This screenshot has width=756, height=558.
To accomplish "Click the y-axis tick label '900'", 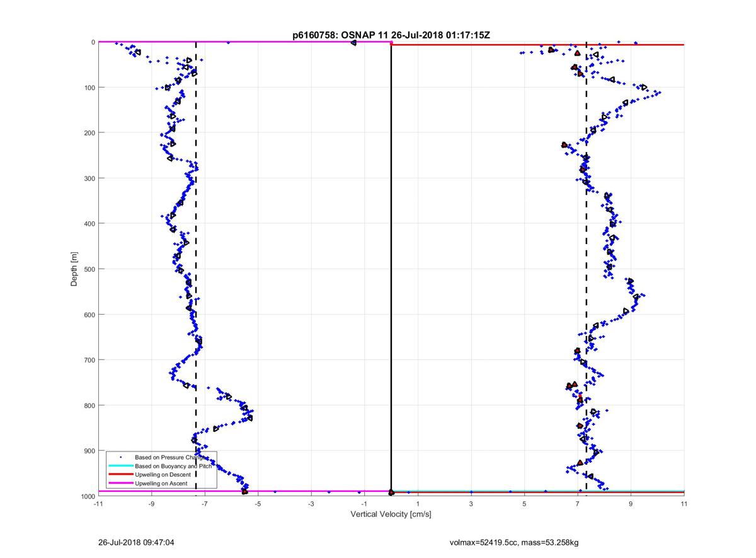I will click(x=89, y=451).
